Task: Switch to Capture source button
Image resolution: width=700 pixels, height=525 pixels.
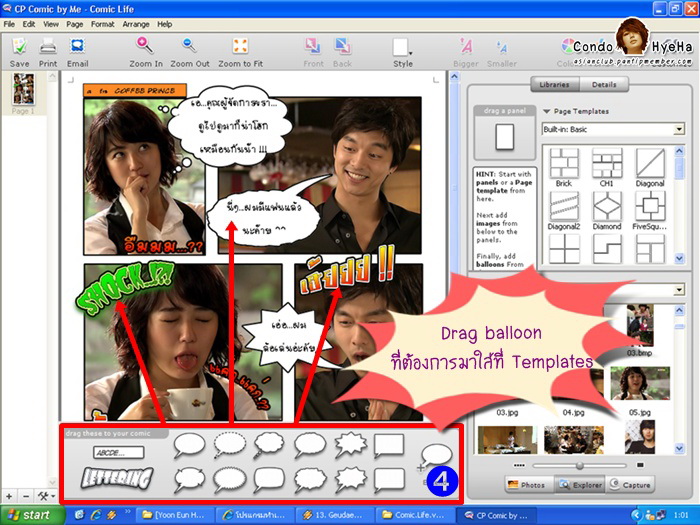Action: point(630,485)
